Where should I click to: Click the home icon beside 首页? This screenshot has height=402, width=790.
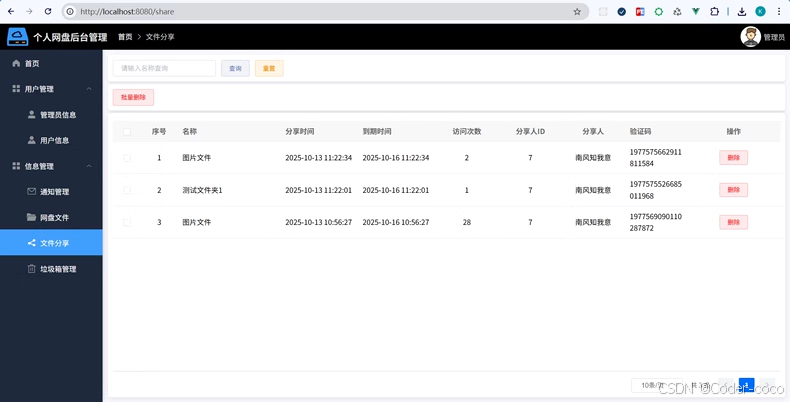(16, 63)
